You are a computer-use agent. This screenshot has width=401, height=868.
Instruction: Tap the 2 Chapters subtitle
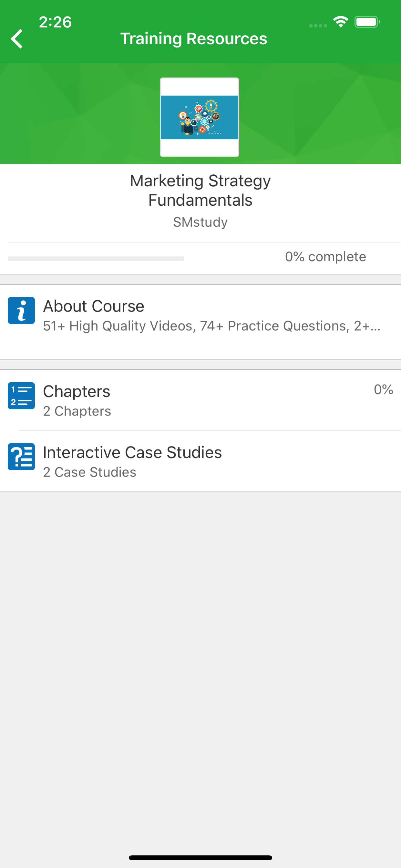tap(77, 411)
